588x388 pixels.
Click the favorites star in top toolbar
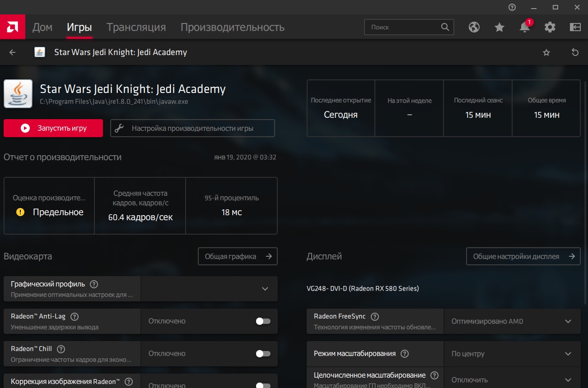point(499,27)
